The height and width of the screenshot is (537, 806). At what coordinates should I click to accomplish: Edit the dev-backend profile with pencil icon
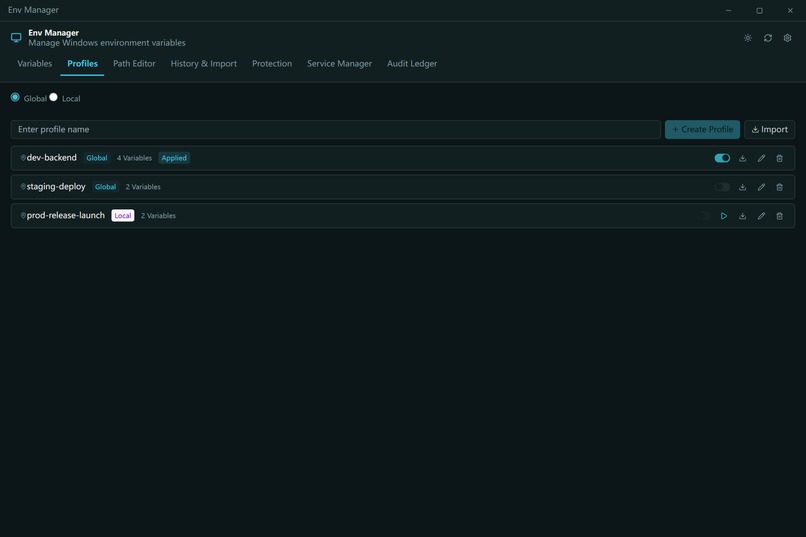[x=761, y=158]
